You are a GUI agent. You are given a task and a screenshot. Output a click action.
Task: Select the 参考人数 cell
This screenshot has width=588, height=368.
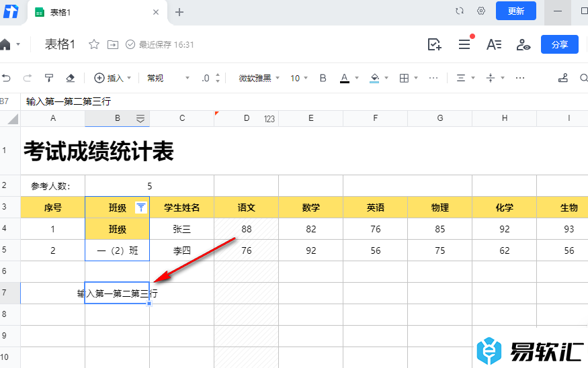point(53,186)
